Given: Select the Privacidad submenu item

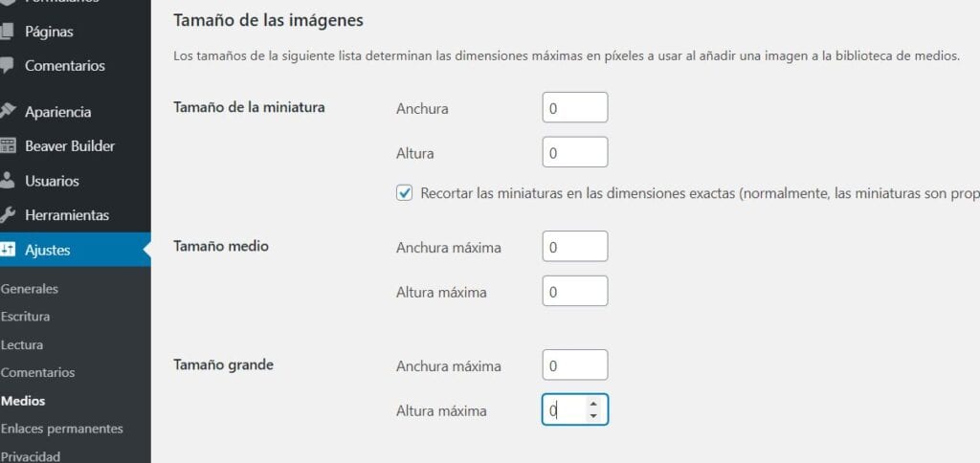Looking at the screenshot, I should pyautogui.click(x=31, y=456).
